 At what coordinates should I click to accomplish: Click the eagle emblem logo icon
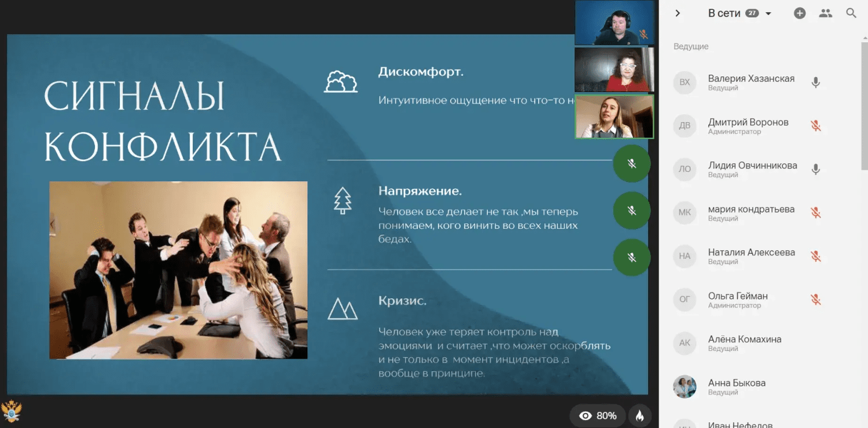pyautogui.click(x=12, y=412)
